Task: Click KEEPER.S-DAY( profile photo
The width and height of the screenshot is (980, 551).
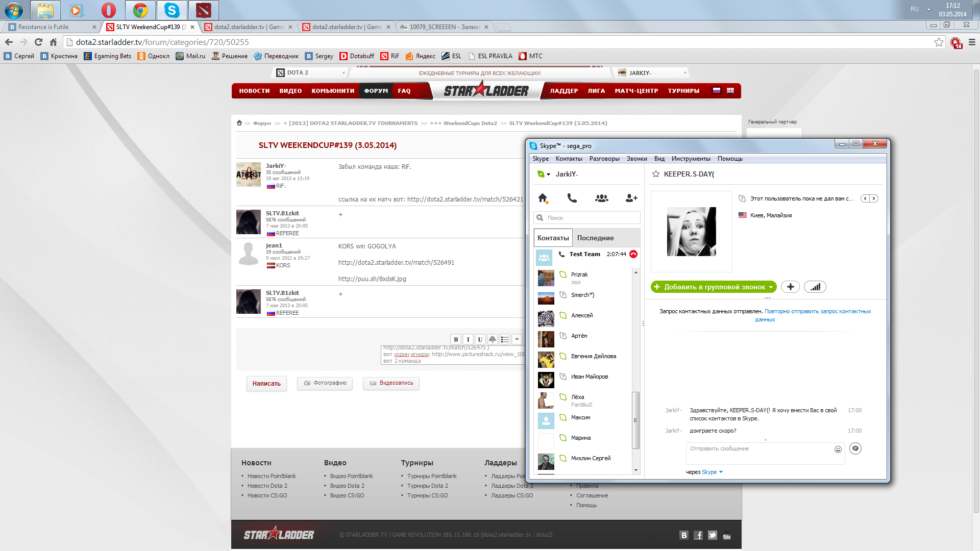Action: point(691,232)
